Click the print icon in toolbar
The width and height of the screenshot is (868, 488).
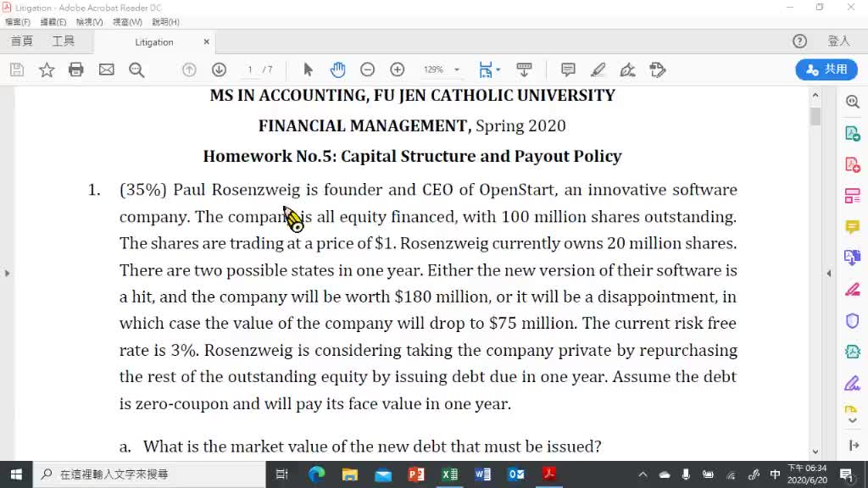76,69
